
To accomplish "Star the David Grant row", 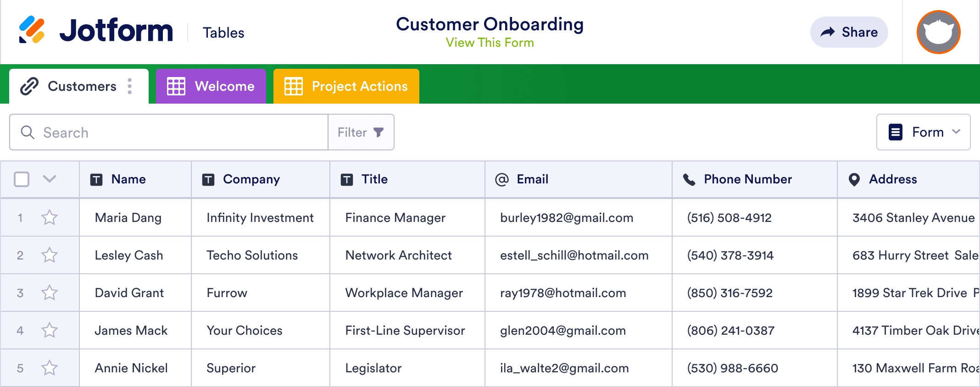I will click(50, 293).
